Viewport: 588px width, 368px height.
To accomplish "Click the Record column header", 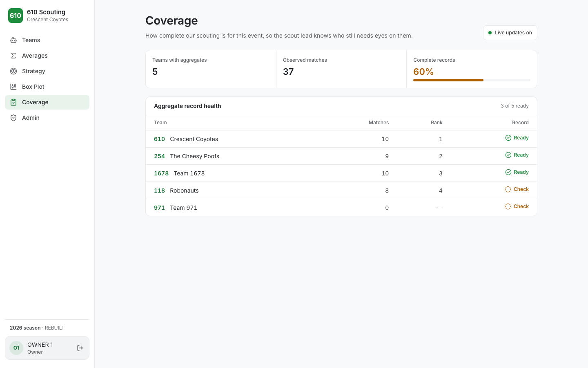I will coord(520,123).
